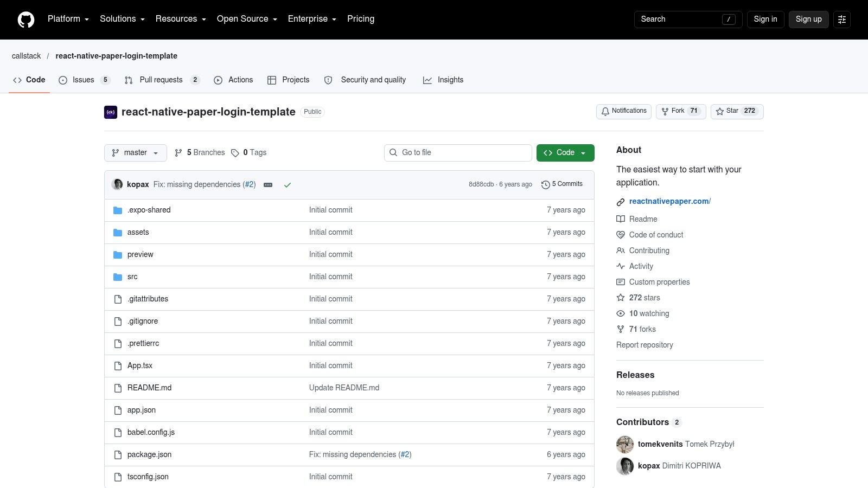Star the repository
The width and height of the screenshot is (868, 488).
tap(737, 111)
